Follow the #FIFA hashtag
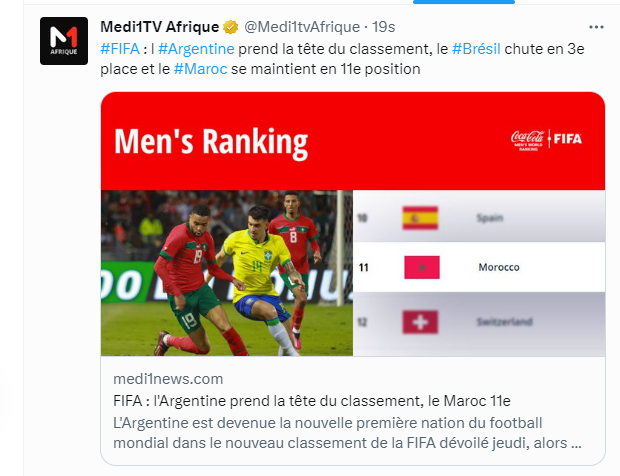620x476 pixels. pos(120,49)
